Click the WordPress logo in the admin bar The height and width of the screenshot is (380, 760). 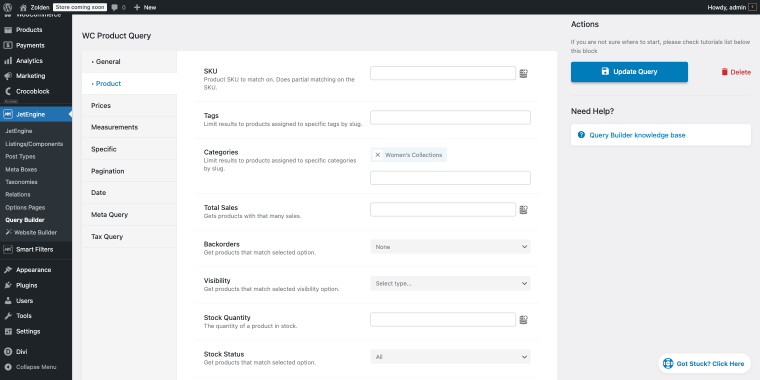pos(7,7)
